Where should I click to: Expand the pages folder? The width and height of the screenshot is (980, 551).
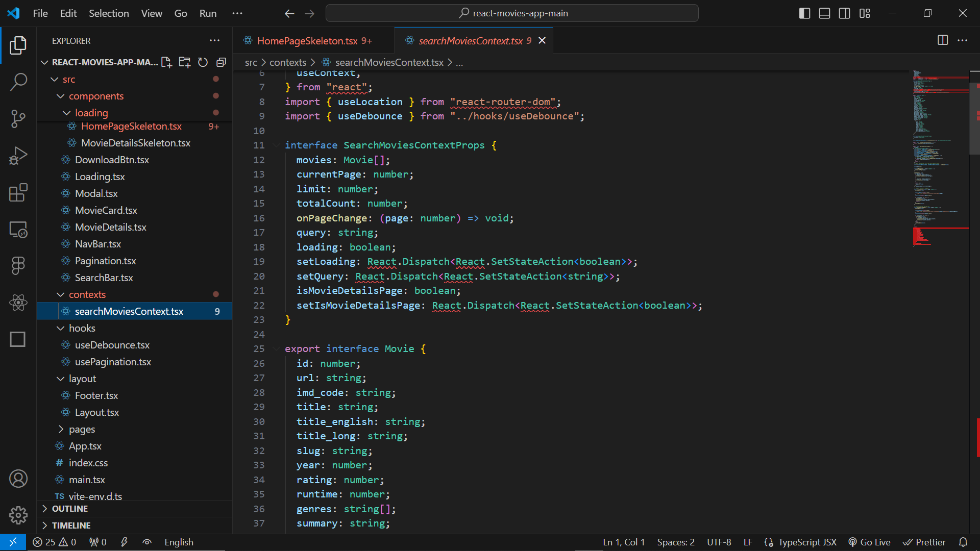[82, 429]
